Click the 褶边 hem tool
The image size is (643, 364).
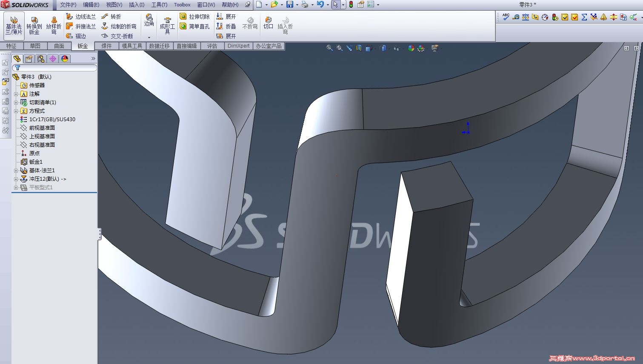click(x=77, y=36)
